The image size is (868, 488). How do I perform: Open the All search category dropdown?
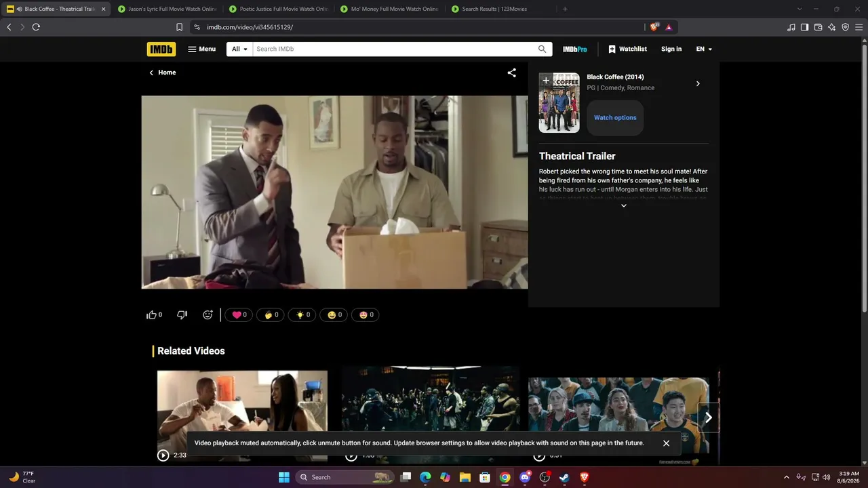coord(239,49)
